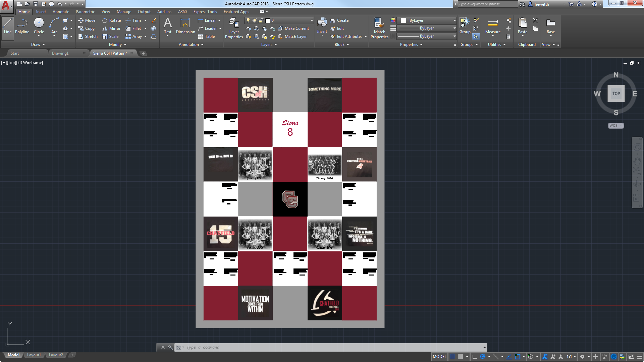Open the Measure tool
Viewport: 644px width, 362px height.
(x=492, y=26)
